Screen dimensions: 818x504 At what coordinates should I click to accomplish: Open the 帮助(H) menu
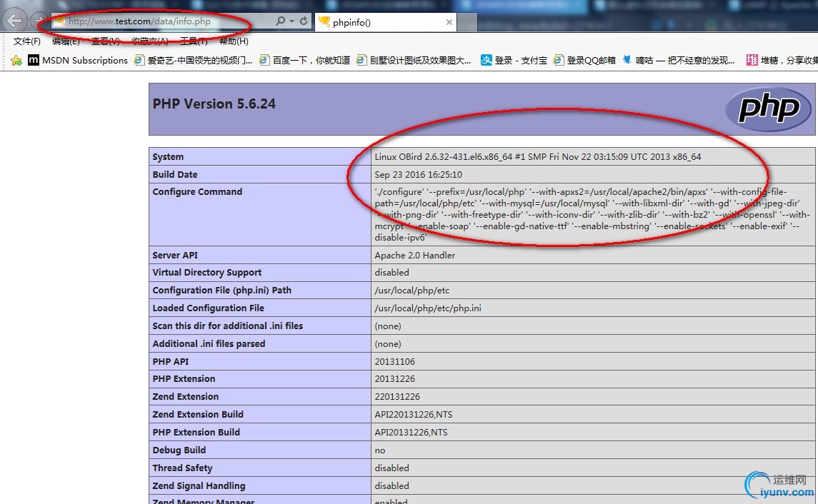(234, 41)
